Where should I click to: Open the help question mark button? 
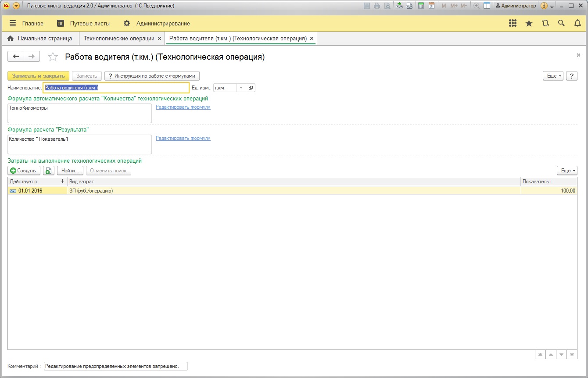571,76
